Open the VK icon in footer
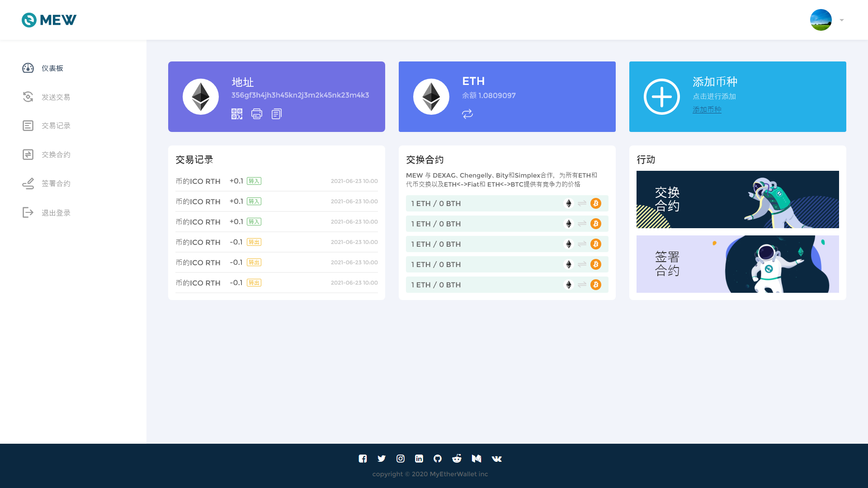 (x=496, y=459)
